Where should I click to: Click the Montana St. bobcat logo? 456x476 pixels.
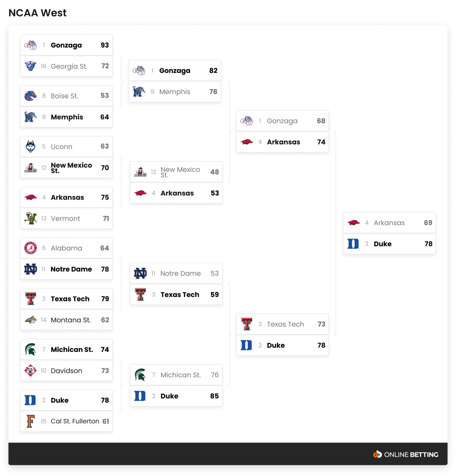(x=30, y=320)
